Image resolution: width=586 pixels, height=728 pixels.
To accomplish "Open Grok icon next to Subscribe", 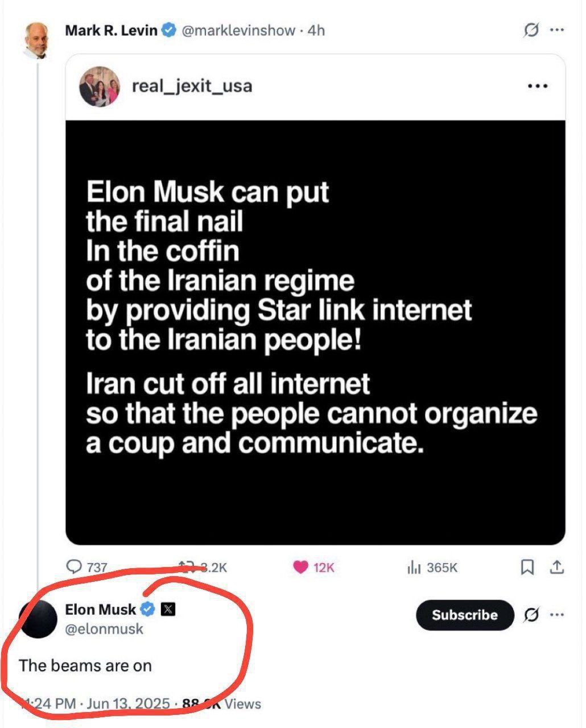I will coord(531,615).
